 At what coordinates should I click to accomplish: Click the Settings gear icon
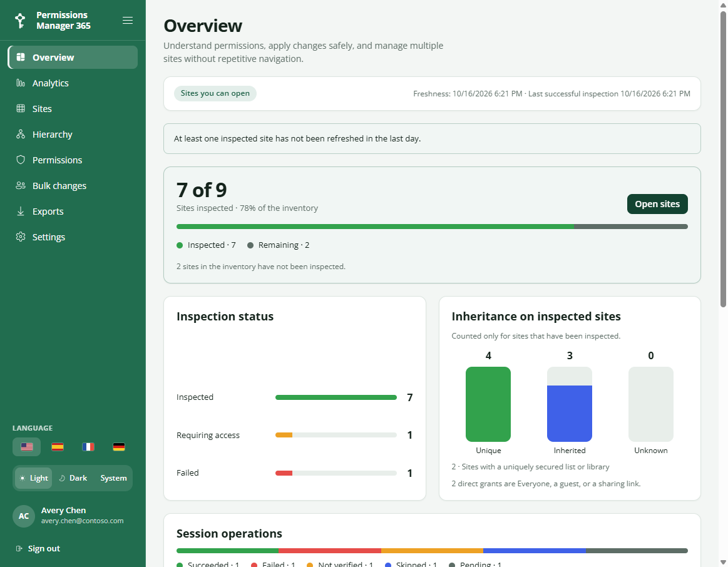pyautogui.click(x=21, y=237)
